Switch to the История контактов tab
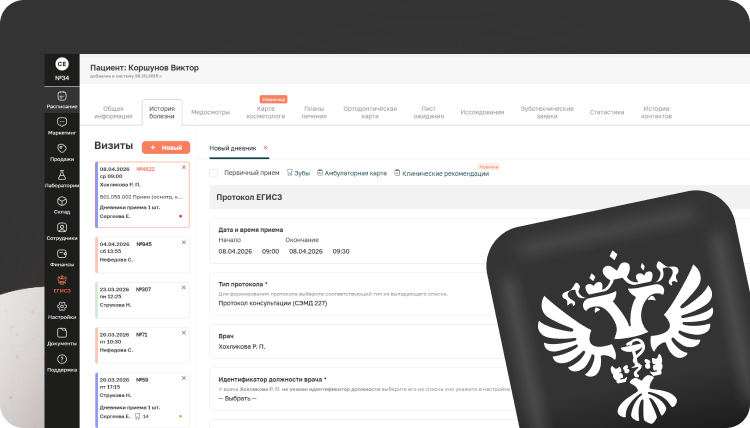This screenshot has width=750, height=428. [656, 112]
